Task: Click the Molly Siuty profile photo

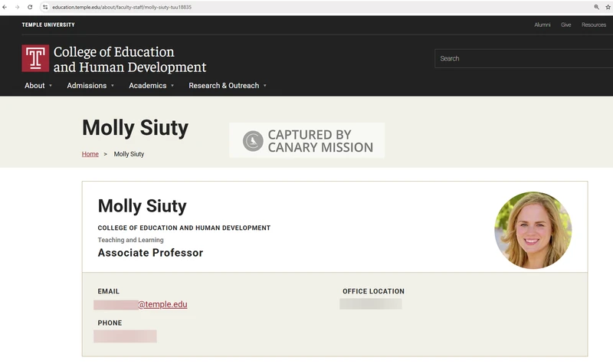Action: pyautogui.click(x=533, y=231)
